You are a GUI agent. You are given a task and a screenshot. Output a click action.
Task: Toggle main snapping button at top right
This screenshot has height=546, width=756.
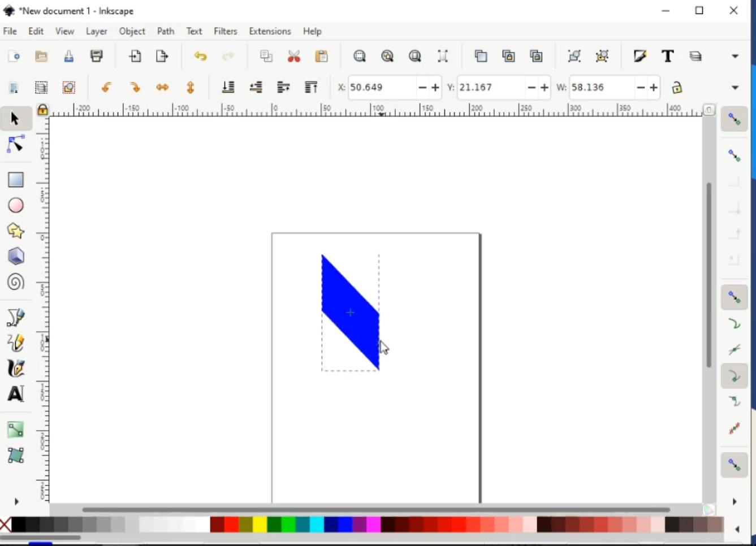734,119
